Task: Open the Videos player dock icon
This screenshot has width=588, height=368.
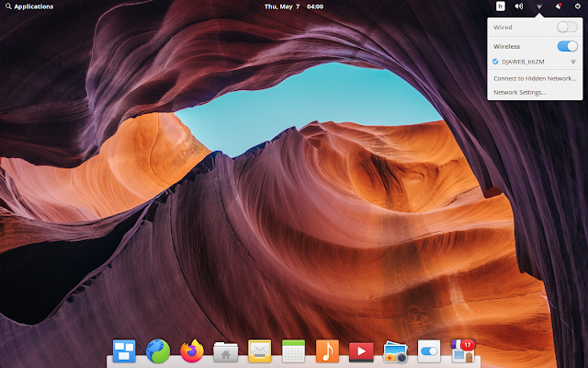Action: 361,351
